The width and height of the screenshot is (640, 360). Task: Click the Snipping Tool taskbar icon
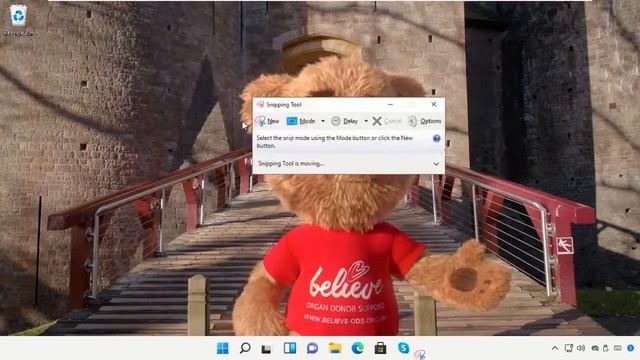click(420, 354)
